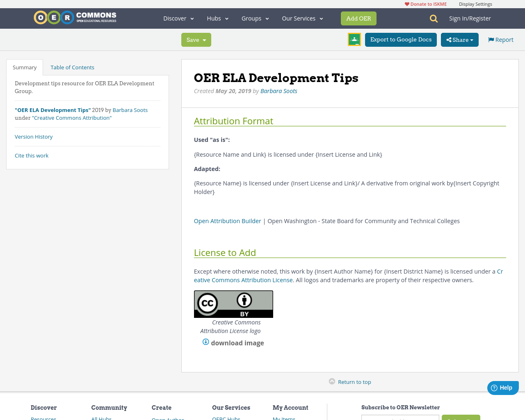Open the Help widget
The image size is (525, 420).
[503, 388]
